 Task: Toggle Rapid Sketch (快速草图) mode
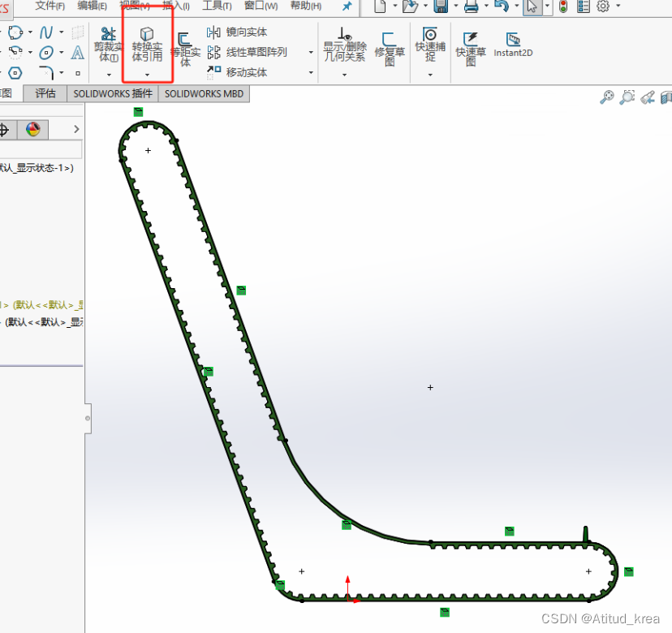(471, 50)
